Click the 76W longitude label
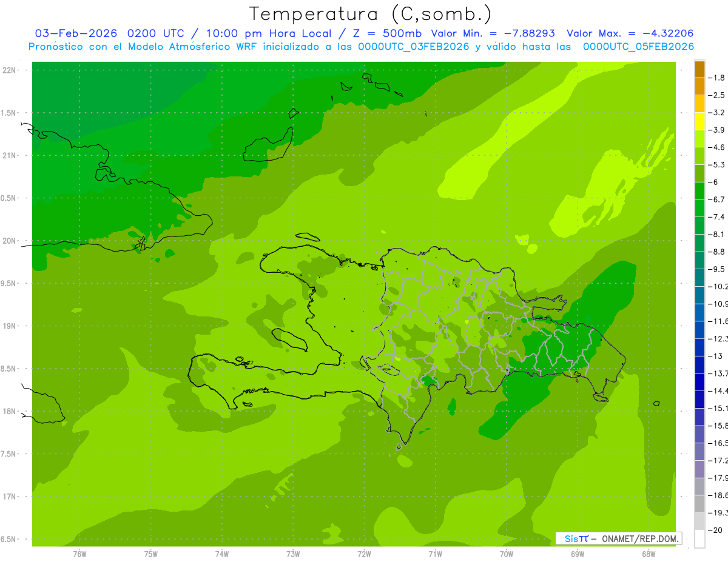 point(79,554)
